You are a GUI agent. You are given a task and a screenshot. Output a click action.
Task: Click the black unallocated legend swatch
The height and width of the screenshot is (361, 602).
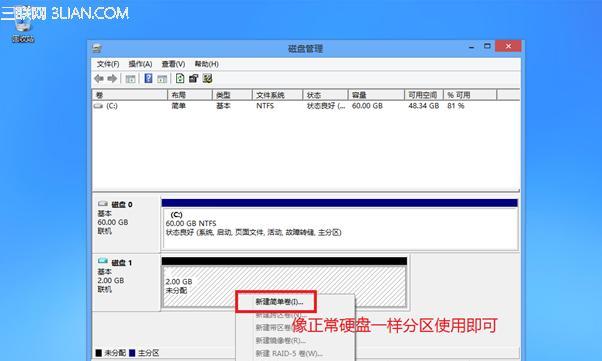[x=99, y=353]
